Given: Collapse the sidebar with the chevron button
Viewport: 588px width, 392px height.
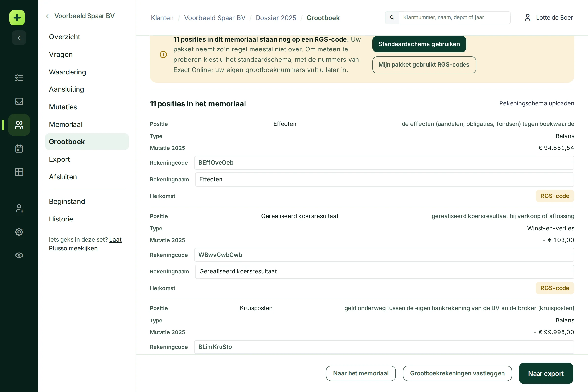Looking at the screenshot, I should [x=19, y=38].
